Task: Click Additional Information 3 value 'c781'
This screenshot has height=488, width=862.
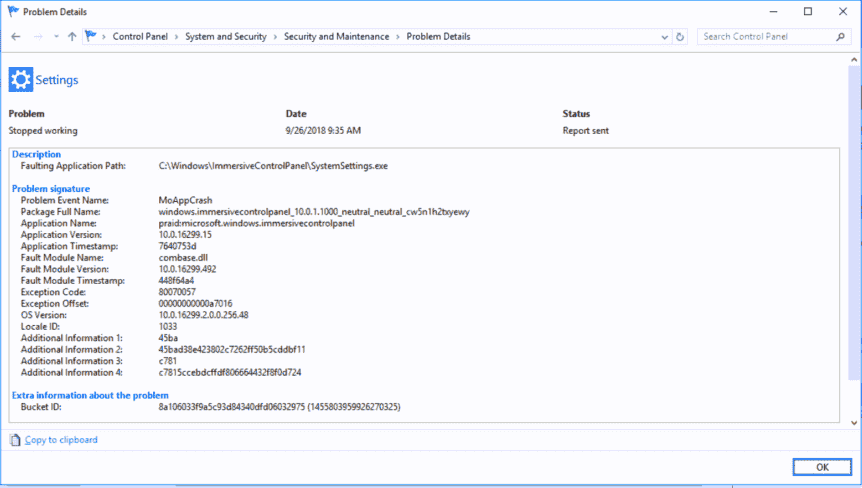Action: [x=168, y=362]
